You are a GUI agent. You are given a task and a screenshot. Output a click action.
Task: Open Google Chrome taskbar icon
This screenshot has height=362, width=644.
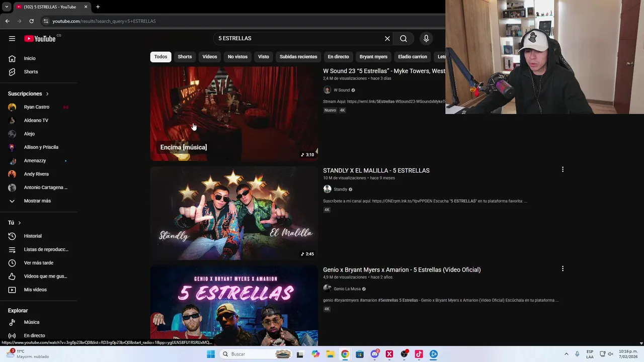[345, 354]
